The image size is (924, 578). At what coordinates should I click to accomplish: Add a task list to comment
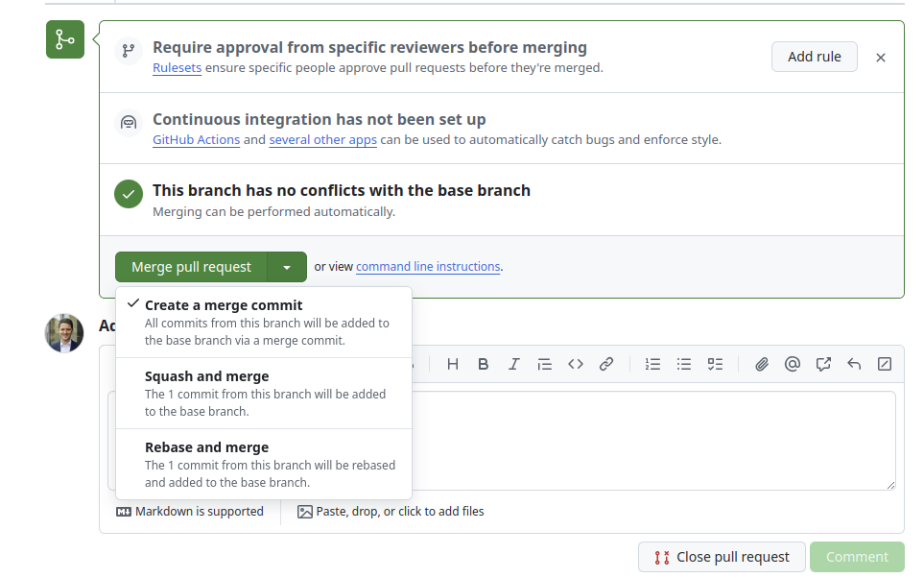pos(715,364)
